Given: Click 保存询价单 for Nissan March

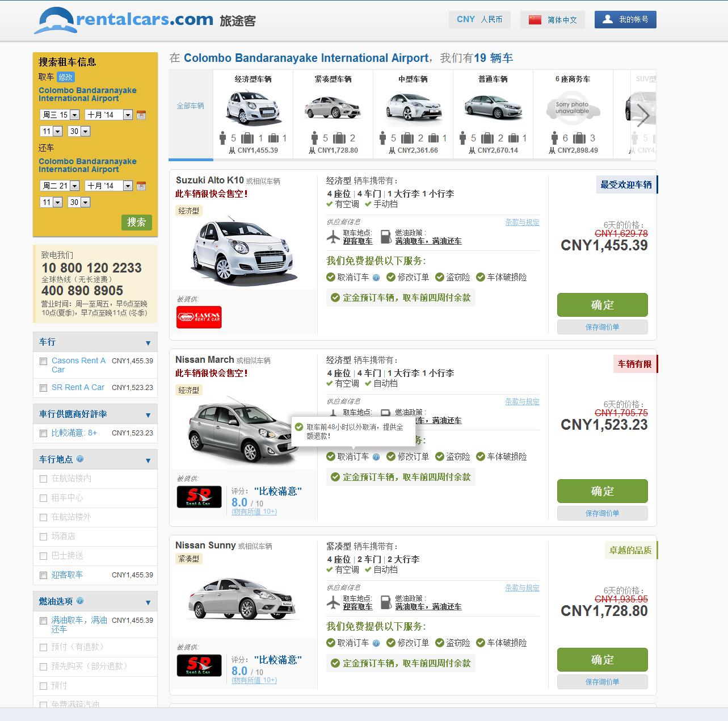Looking at the screenshot, I should coord(603,513).
